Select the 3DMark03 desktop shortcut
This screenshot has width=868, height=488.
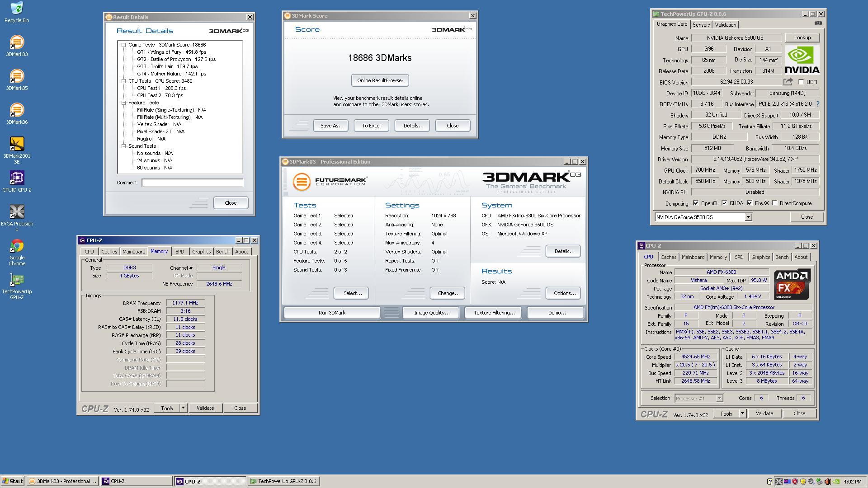tap(17, 46)
